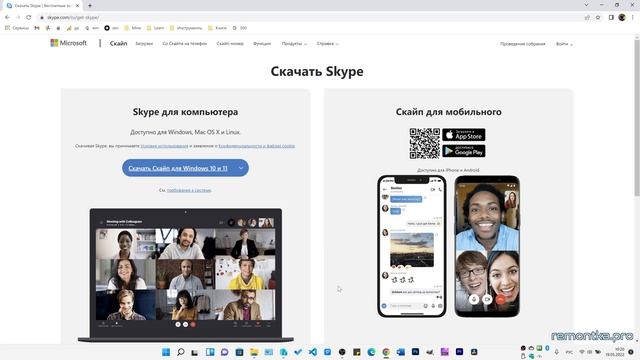Open the taskbar clock and date
The width and height of the screenshot is (640, 360).
pyautogui.click(x=615, y=352)
